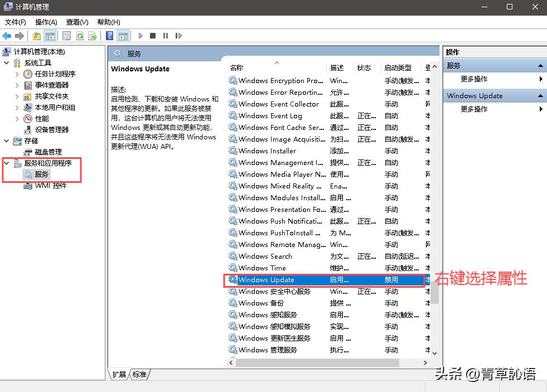Collapse the 系统工具 tree node
The image size is (547, 392).
click(6, 63)
